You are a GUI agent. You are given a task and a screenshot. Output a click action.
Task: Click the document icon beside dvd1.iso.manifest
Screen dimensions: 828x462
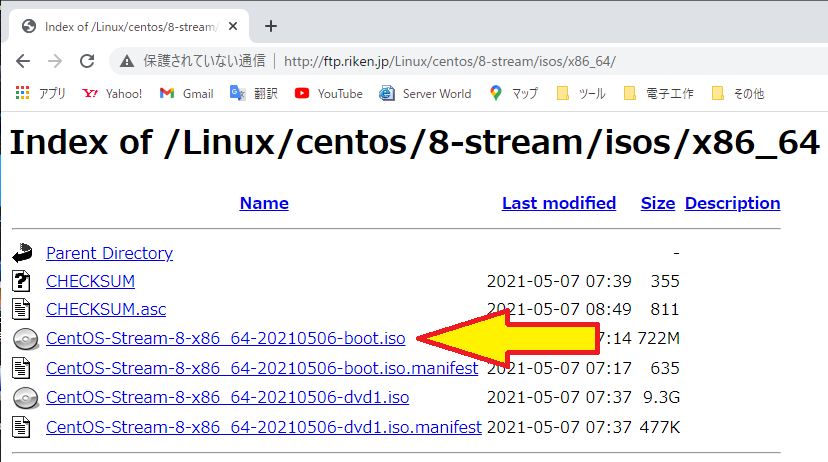point(21,427)
